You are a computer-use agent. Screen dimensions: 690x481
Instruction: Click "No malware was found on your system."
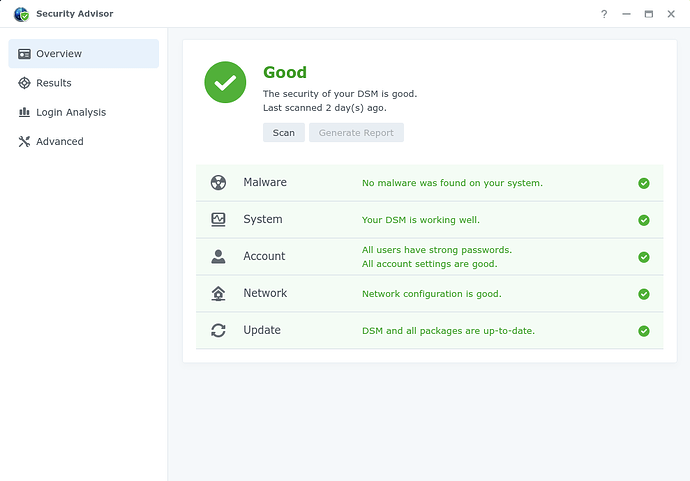click(x=452, y=183)
